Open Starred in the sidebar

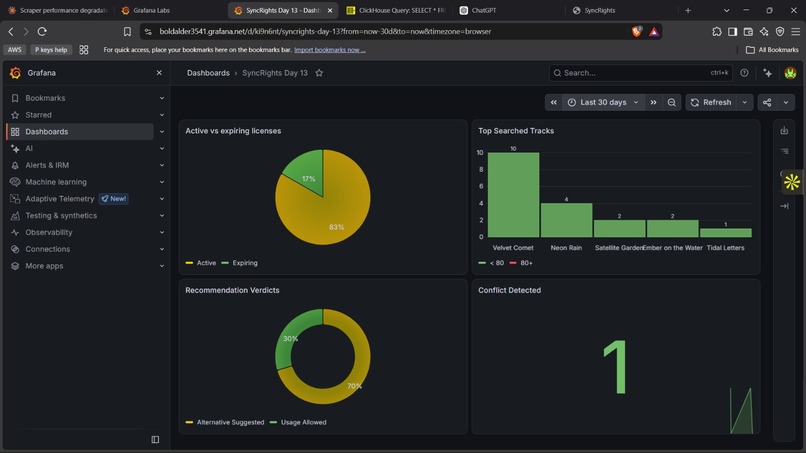(x=39, y=115)
